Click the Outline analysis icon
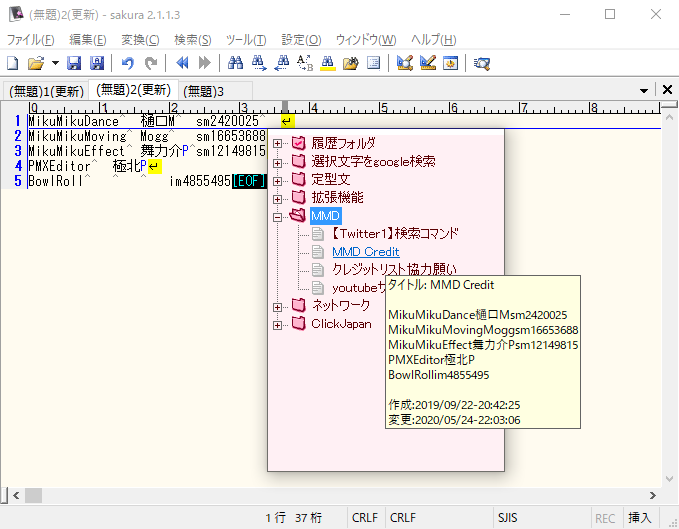This screenshot has width=679, height=529. coord(374,63)
